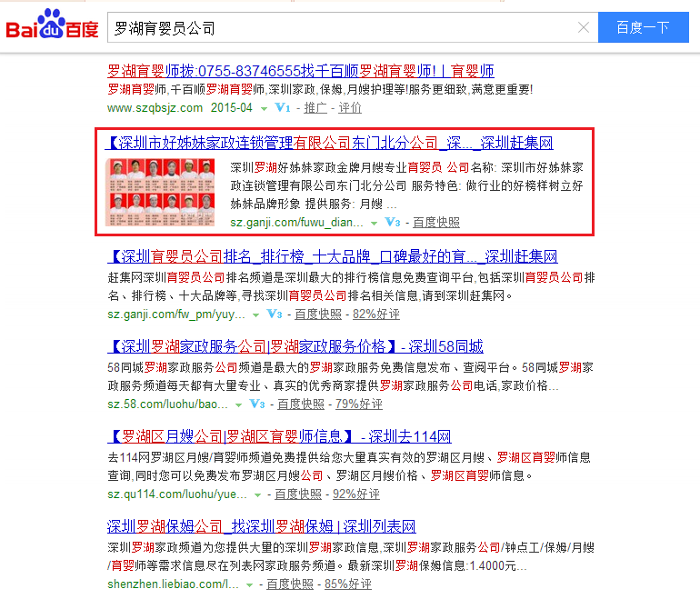This screenshot has height=609, width=700.
Task: Open 深圳市好姊妹家政连锁管理有限公司 result title
Action: (330, 143)
